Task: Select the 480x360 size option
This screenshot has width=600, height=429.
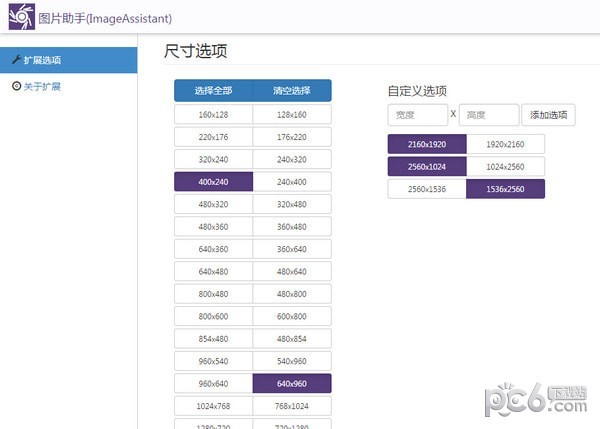Action: [214, 227]
